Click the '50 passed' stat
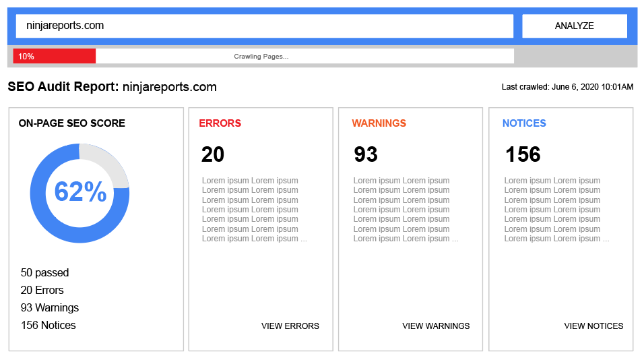 point(44,273)
